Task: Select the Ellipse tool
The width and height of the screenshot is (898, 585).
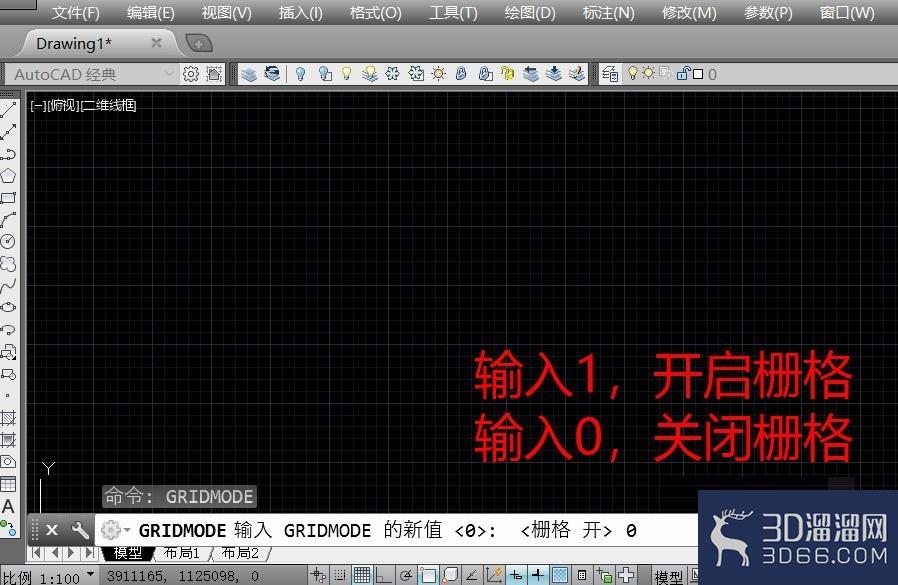Action: tap(8, 308)
